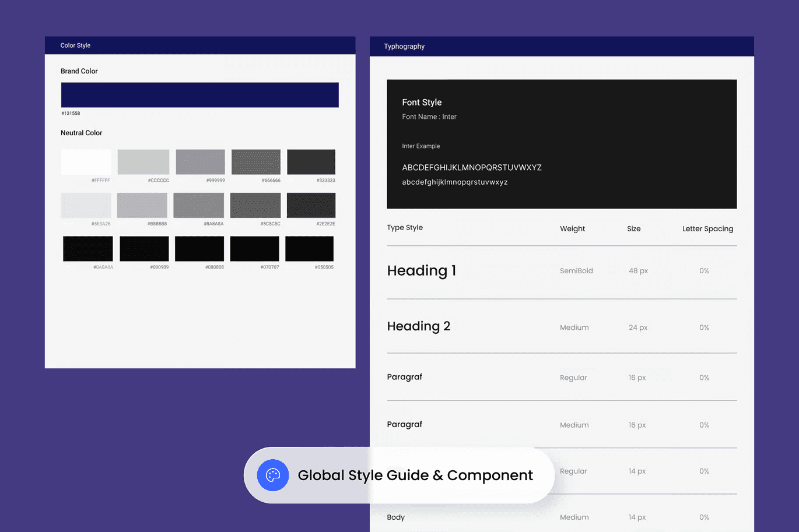Choose the #999999 gray swatch
This screenshot has width=799, height=532.
tap(200, 162)
